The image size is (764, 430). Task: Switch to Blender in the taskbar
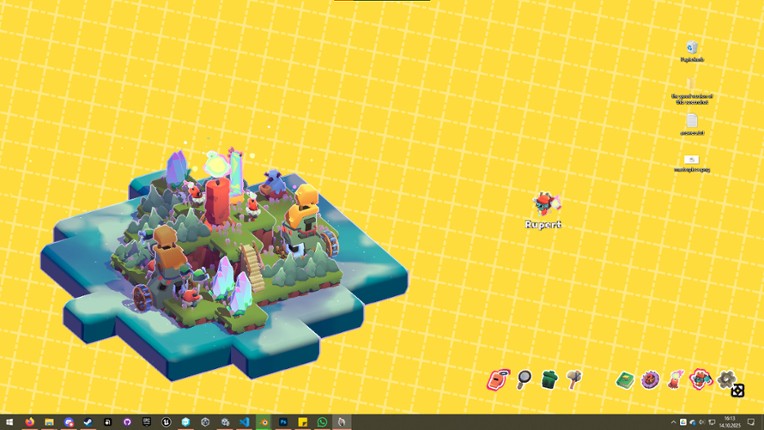click(x=264, y=422)
